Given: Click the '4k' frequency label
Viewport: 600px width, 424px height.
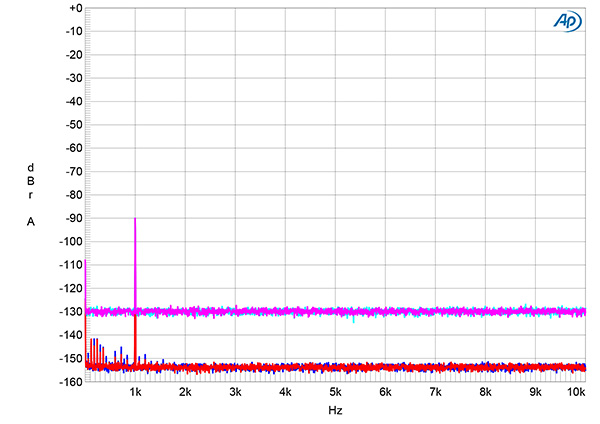Looking at the screenshot, I should (x=285, y=392).
